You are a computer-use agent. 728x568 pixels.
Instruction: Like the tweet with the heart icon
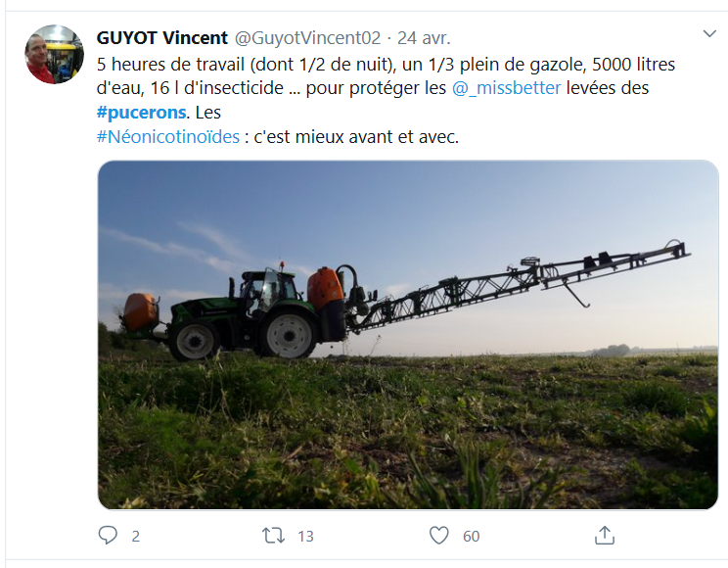(438, 536)
